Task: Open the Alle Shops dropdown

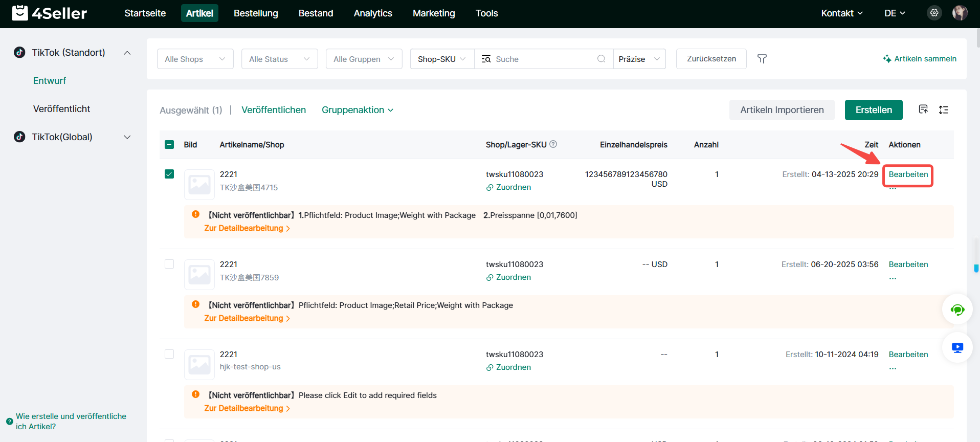Action: click(195, 59)
